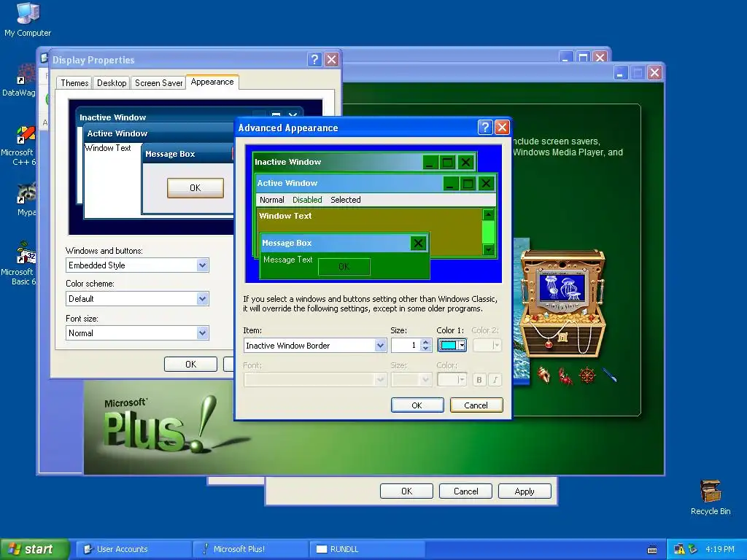
Task: Decrease the item Size spinner value
Action: click(426, 349)
